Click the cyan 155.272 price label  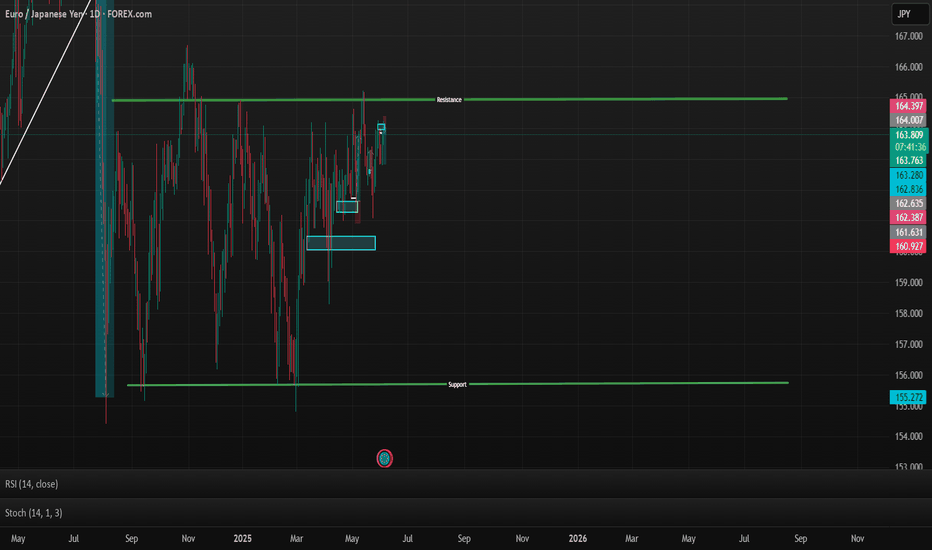pyautogui.click(x=908, y=397)
